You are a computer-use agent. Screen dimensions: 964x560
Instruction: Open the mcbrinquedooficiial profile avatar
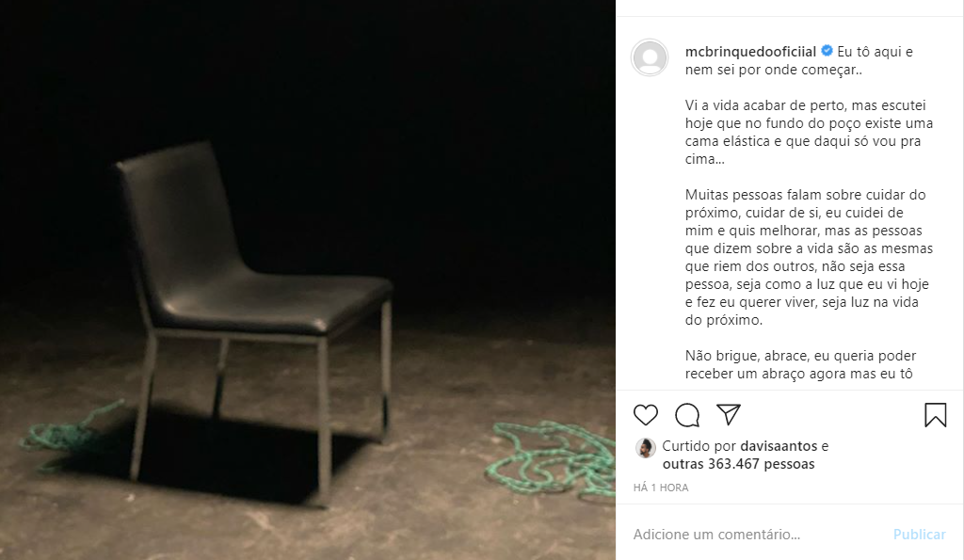tap(650, 57)
